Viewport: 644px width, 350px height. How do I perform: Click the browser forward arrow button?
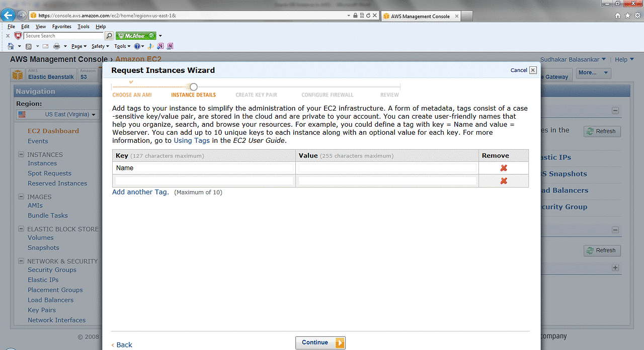[22, 15]
